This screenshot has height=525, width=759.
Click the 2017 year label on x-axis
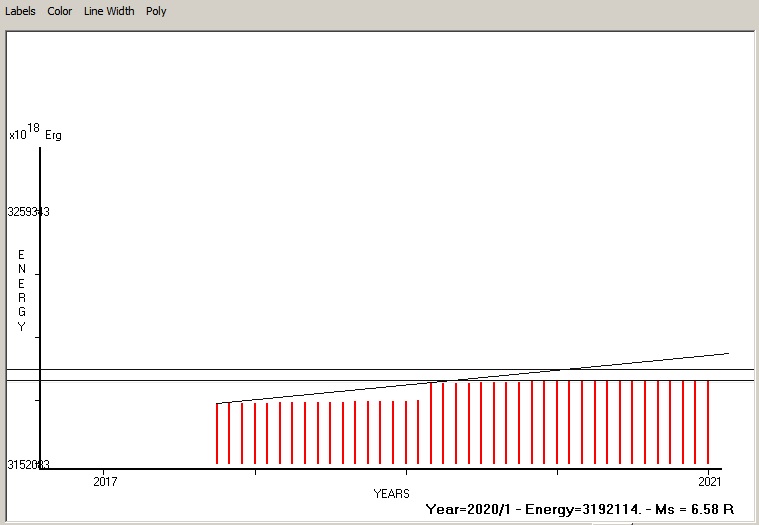click(x=105, y=481)
